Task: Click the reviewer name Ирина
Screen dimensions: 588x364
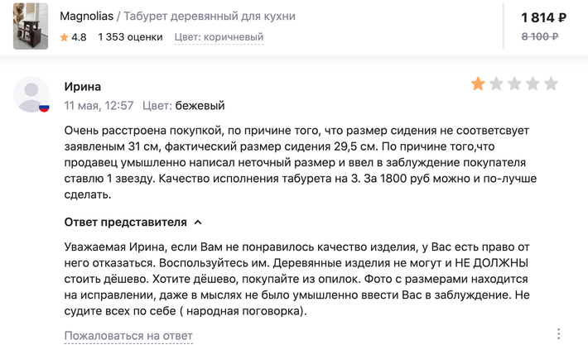Action: (x=83, y=87)
